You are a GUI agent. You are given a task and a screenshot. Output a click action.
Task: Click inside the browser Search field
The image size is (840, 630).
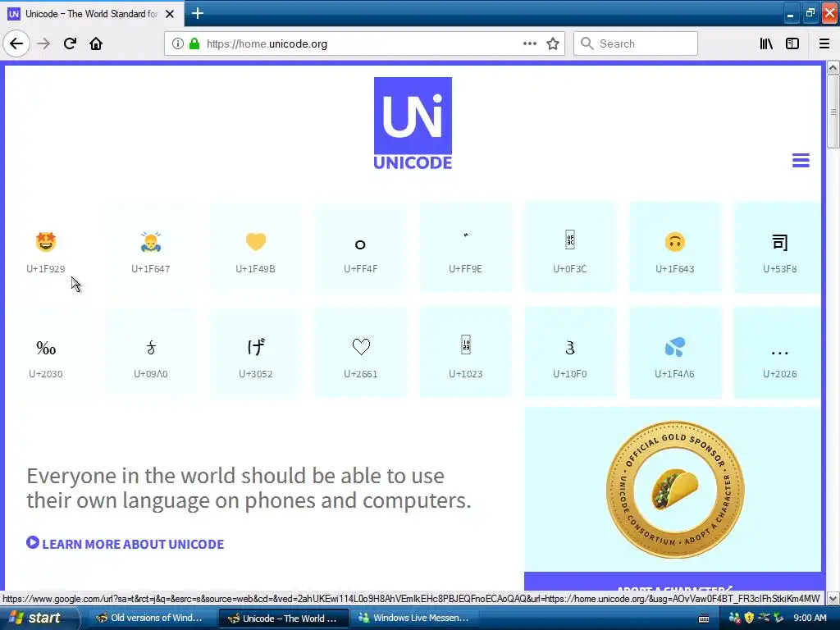click(636, 43)
